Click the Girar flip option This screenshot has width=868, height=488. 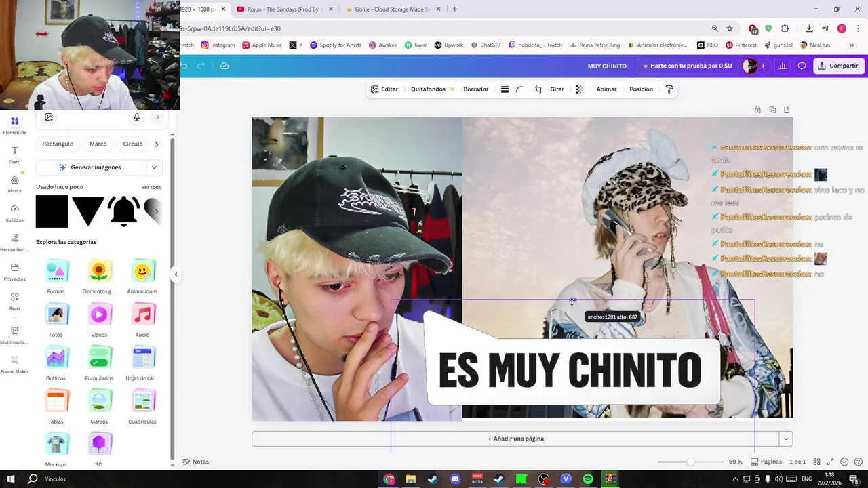pos(557,89)
